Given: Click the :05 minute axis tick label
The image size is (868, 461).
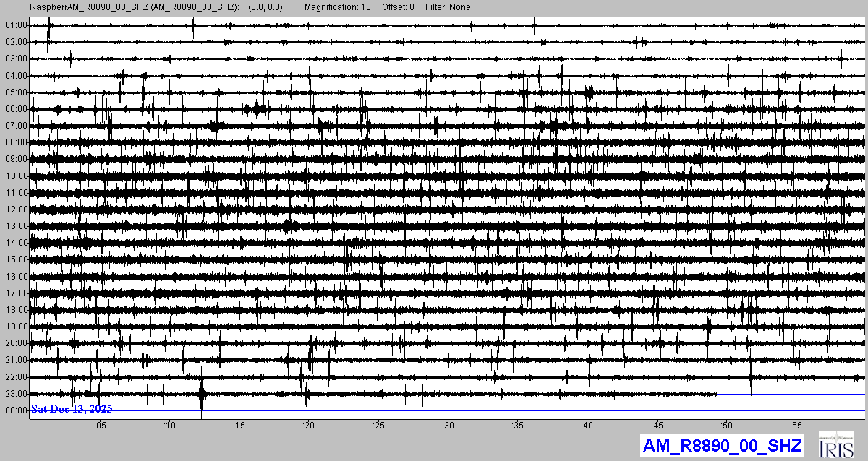Looking at the screenshot, I should (100, 425).
